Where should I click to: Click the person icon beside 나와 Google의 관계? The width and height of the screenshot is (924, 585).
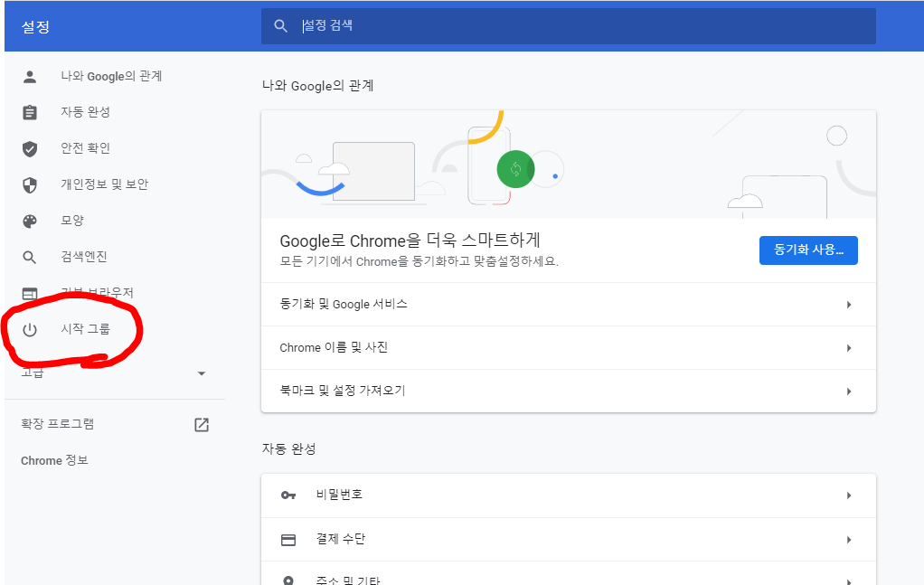point(30,77)
